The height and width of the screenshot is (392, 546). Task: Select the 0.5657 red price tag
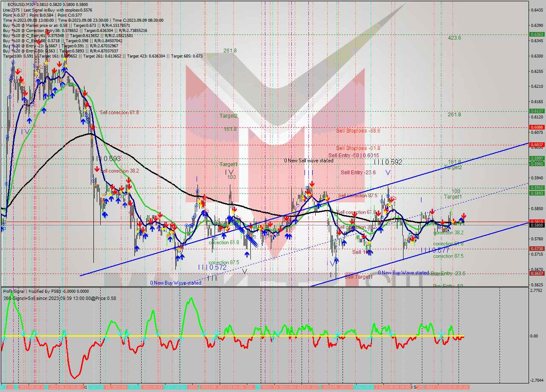click(536, 274)
